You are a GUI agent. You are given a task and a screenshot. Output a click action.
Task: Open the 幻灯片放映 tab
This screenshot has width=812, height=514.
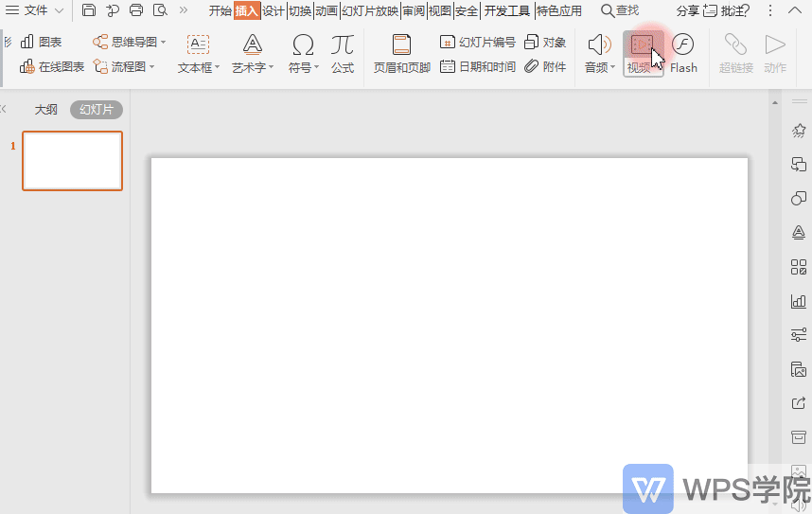(370, 10)
